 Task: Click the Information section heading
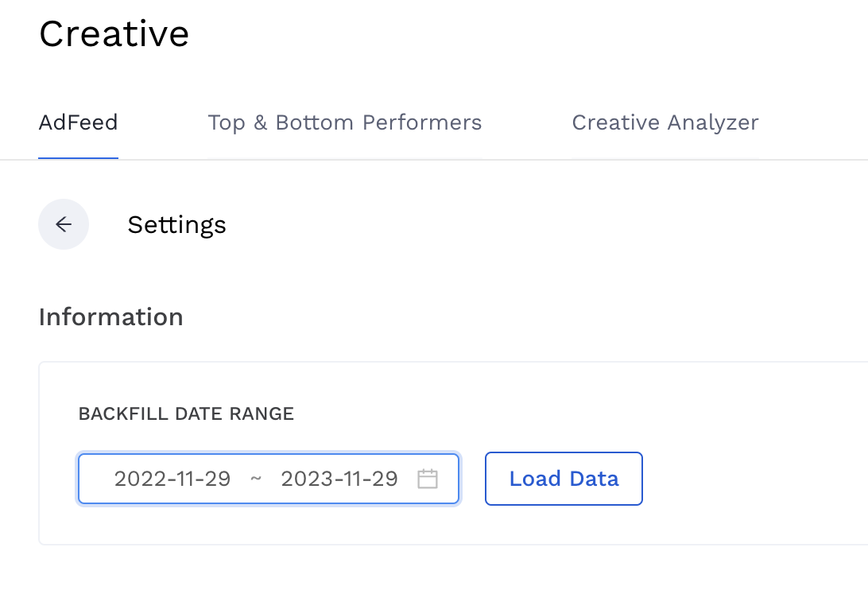110,317
